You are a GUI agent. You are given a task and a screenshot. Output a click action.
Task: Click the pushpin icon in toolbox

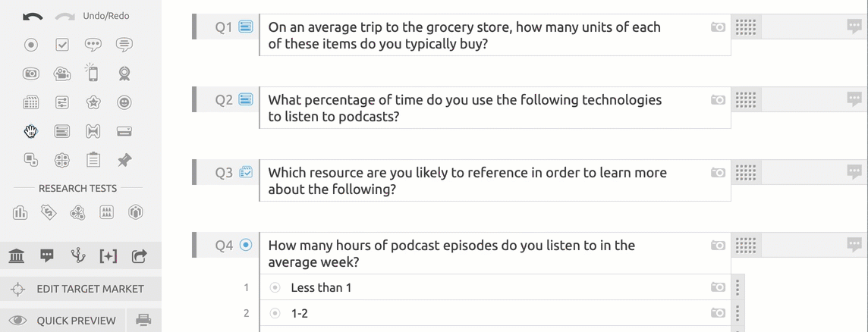tap(124, 160)
